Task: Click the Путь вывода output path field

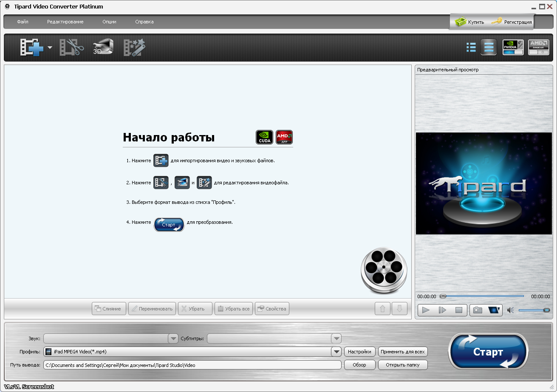Action: click(192, 365)
